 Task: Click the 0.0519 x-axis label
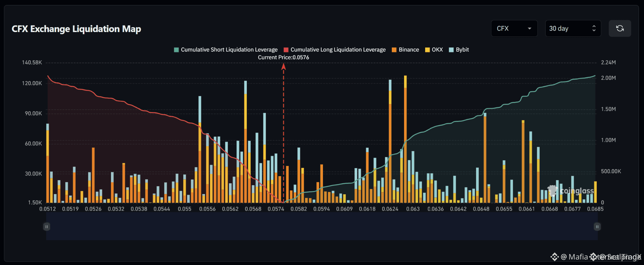tap(70, 209)
